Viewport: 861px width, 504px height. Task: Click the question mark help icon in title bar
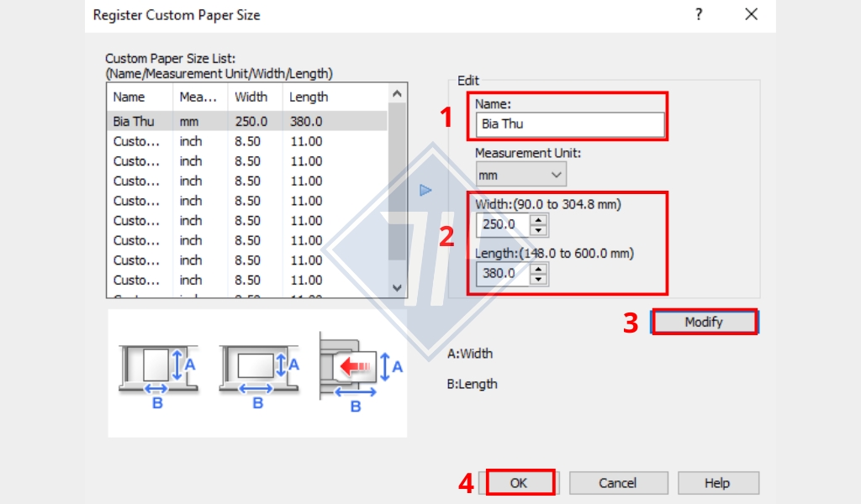(x=698, y=14)
